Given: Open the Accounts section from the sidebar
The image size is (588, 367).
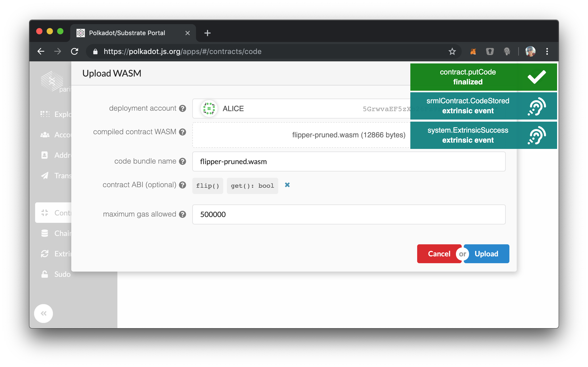Looking at the screenshot, I should point(45,134).
